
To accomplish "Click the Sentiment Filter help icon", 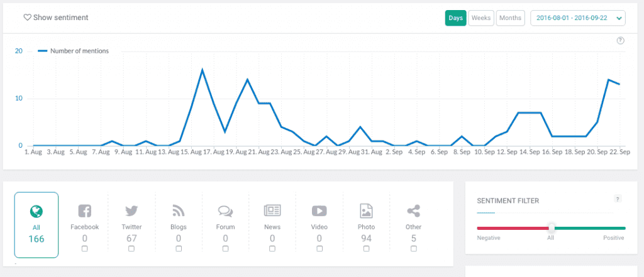I will click(617, 199).
